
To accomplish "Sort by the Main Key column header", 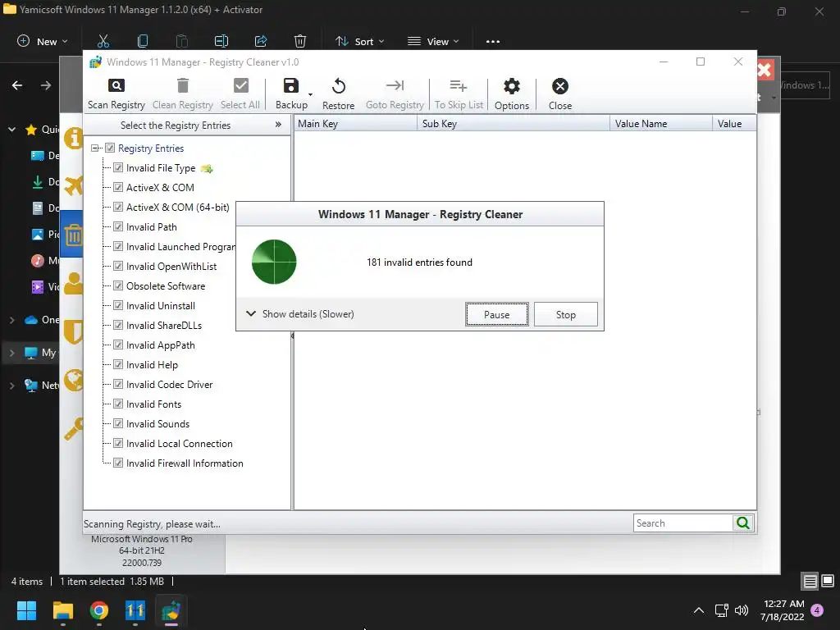I will tap(355, 124).
